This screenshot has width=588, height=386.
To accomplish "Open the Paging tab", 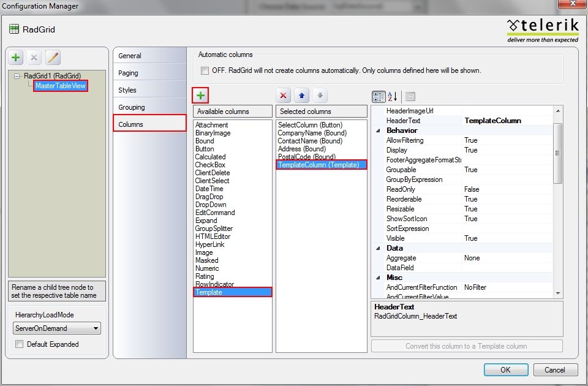I will click(129, 73).
